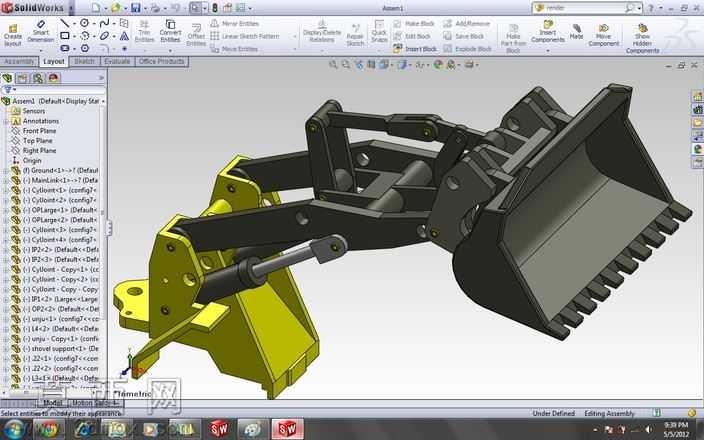Screen dimensions: 704x440
Task: Expand the Annotations tree node
Action: coord(6,121)
